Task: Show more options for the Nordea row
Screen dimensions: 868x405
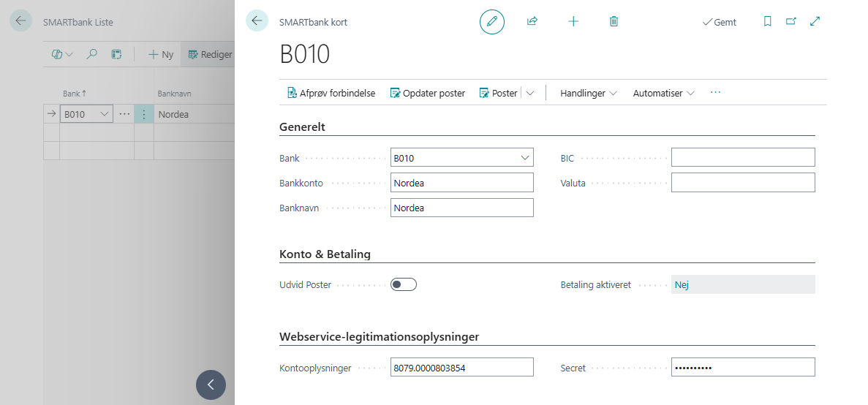Action: [x=144, y=114]
